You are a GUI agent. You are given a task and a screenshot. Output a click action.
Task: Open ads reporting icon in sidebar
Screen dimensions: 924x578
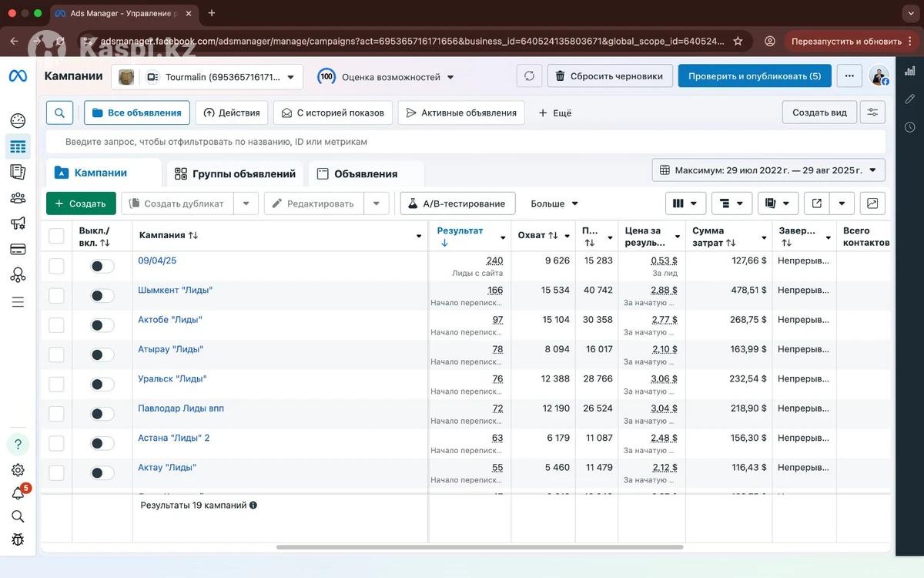(18, 172)
